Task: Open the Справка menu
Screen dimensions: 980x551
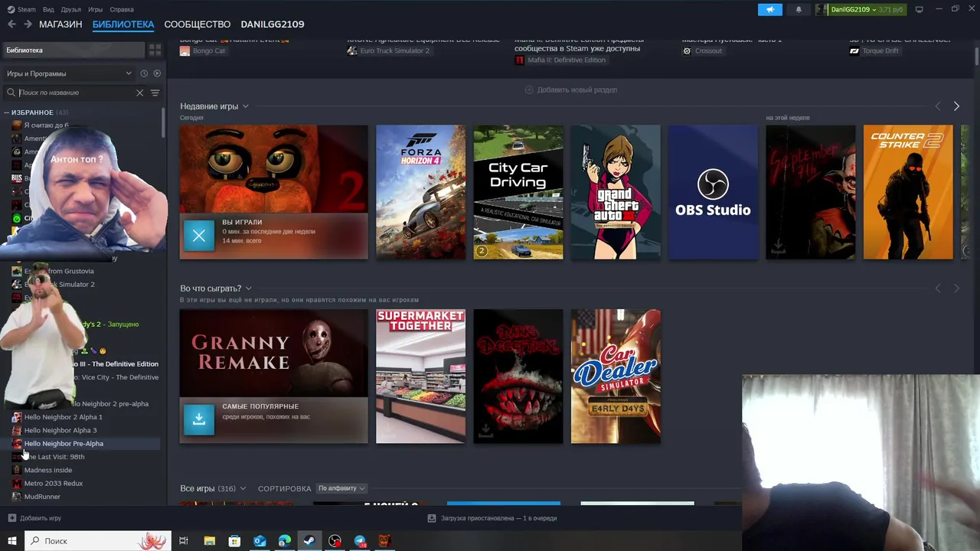Action: coord(122,9)
